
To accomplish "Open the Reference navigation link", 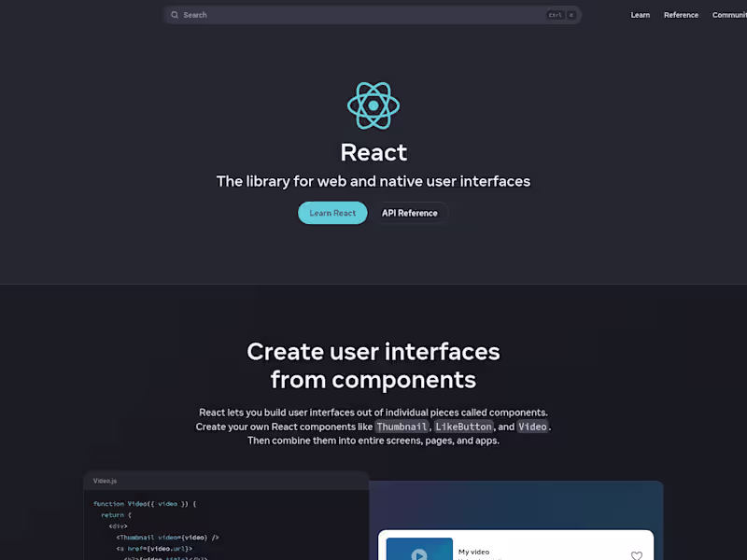I will point(681,15).
